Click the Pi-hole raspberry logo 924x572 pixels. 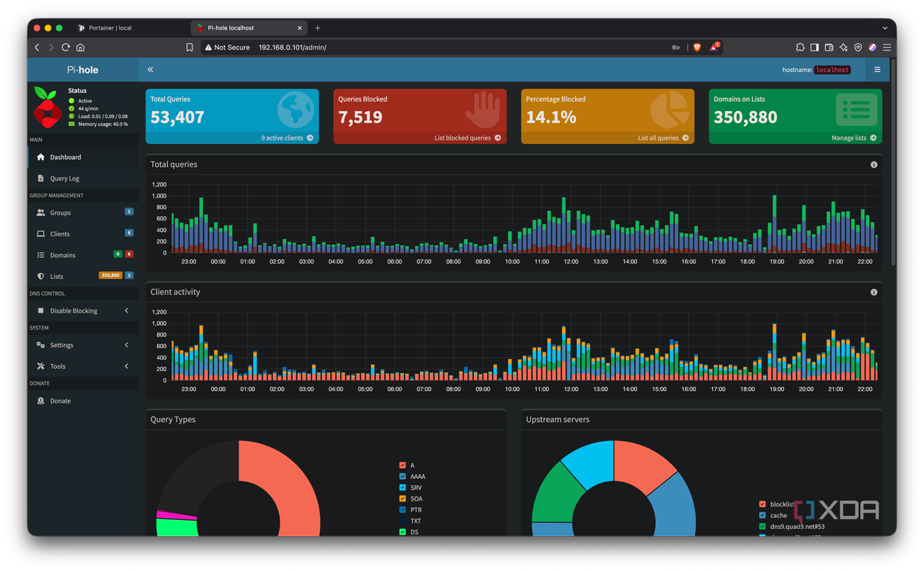tap(48, 107)
